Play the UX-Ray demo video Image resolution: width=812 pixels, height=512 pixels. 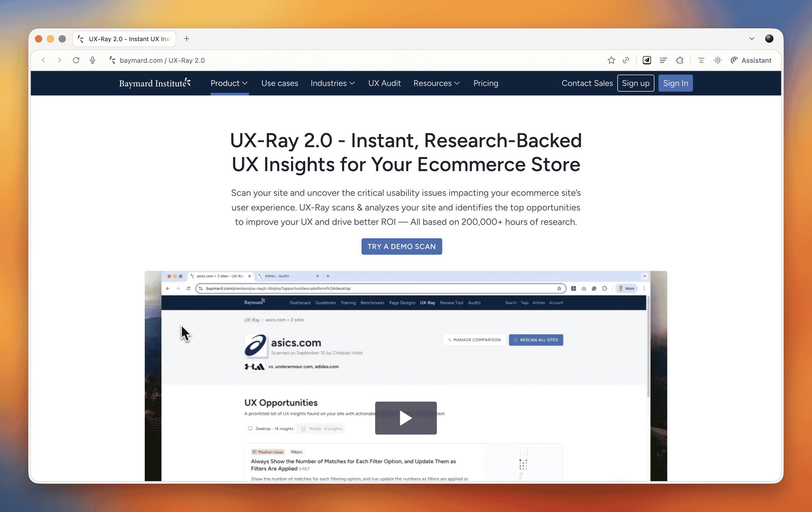[406, 418]
